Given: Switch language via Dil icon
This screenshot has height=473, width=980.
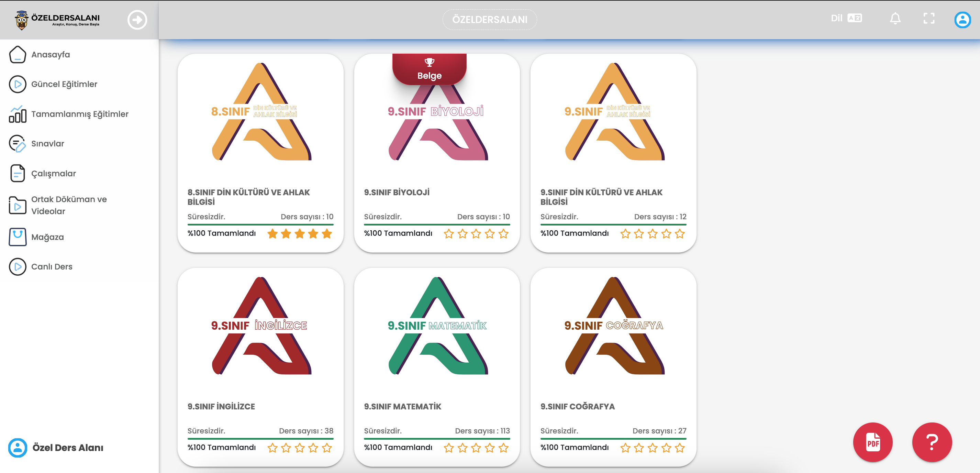Looking at the screenshot, I should [x=854, y=18].
